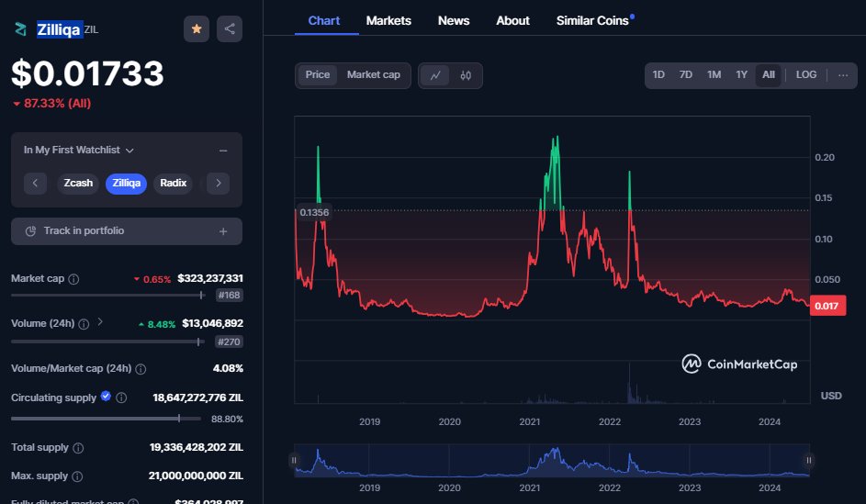Open Max. supply info icon

[x=77, y=476]
